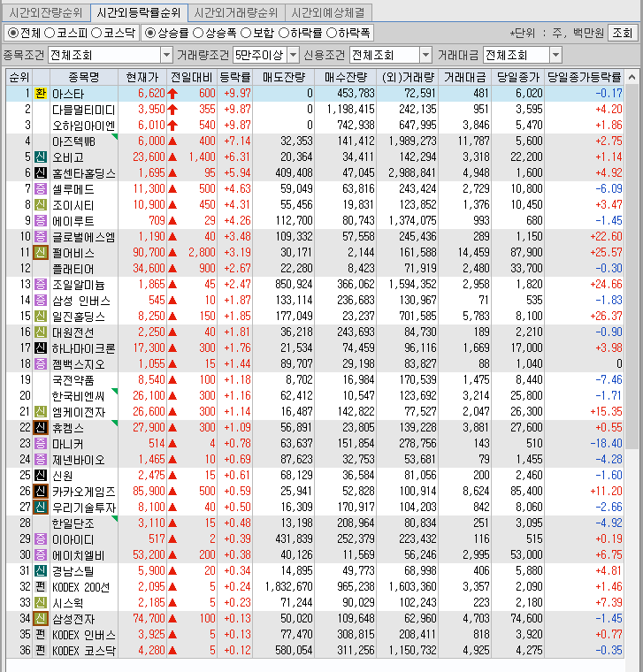Open 종목조건 dropdown

(x=167, y=55)
